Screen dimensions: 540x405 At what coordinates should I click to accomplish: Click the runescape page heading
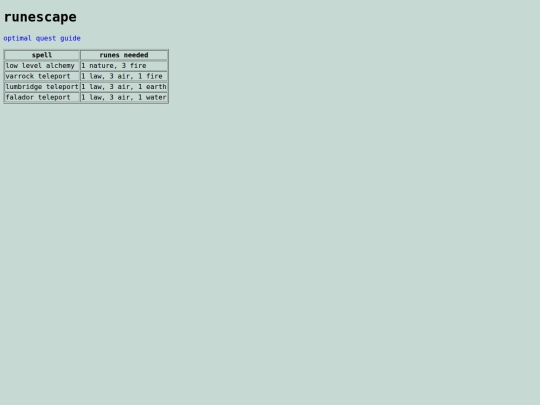[x=40, y=17]
